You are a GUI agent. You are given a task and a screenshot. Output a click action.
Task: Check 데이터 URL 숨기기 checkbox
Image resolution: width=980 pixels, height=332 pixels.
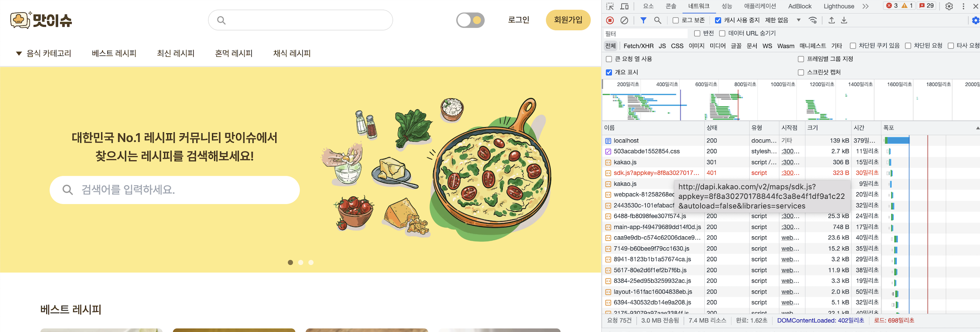pyautogui.click(x=722, y=33)
